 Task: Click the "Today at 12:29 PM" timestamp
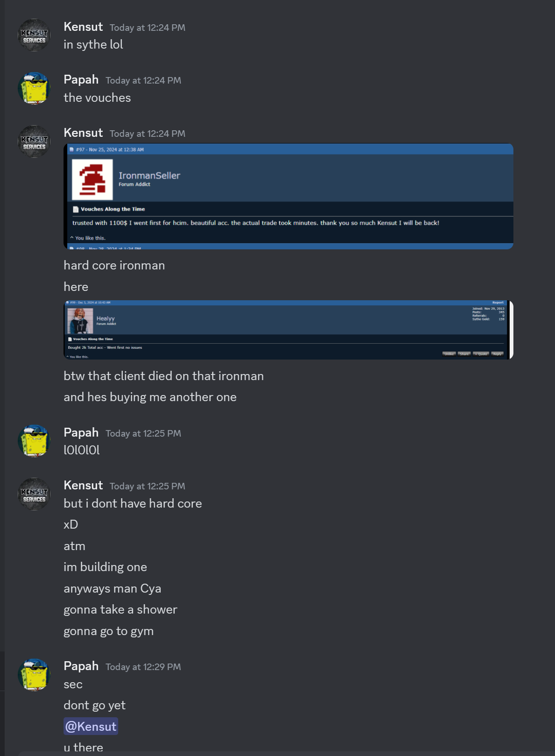(x=143, y=667)
